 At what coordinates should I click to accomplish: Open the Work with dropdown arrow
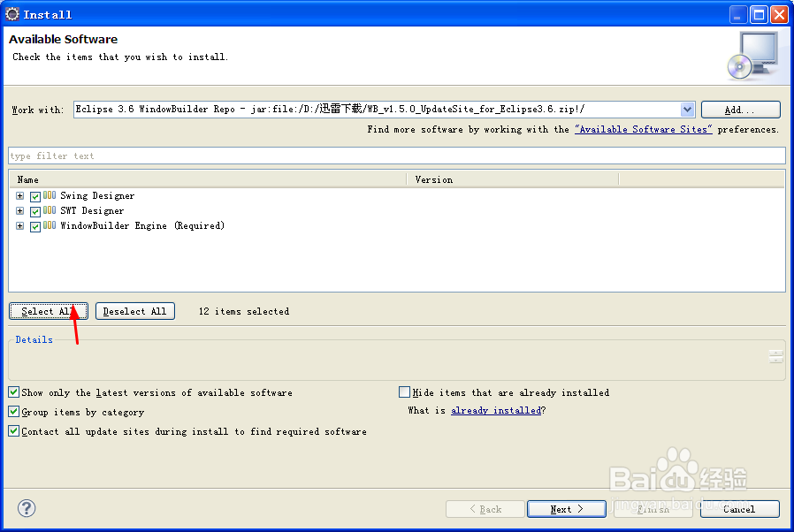point(687,110)
